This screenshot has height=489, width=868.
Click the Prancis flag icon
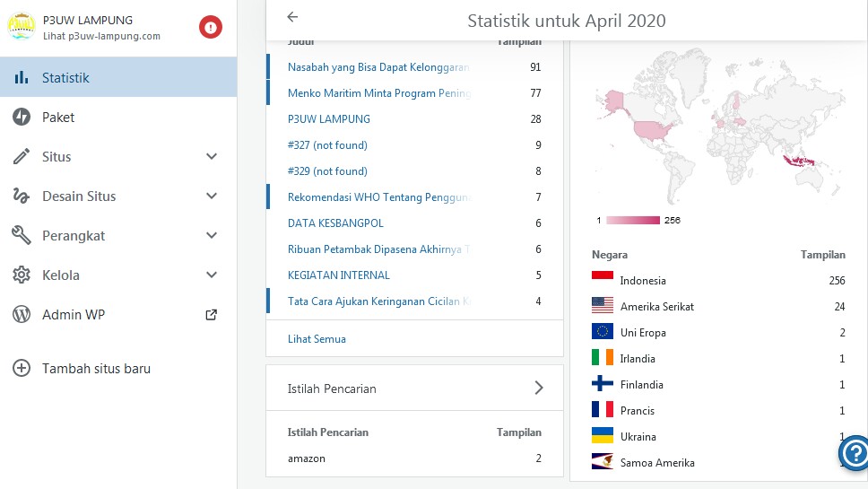(x=603, y=410)
